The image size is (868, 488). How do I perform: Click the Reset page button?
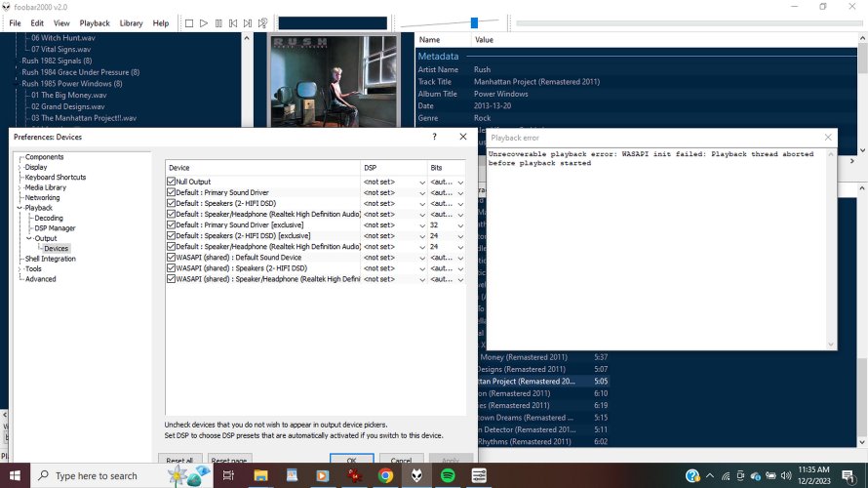(x=228, y=460)
